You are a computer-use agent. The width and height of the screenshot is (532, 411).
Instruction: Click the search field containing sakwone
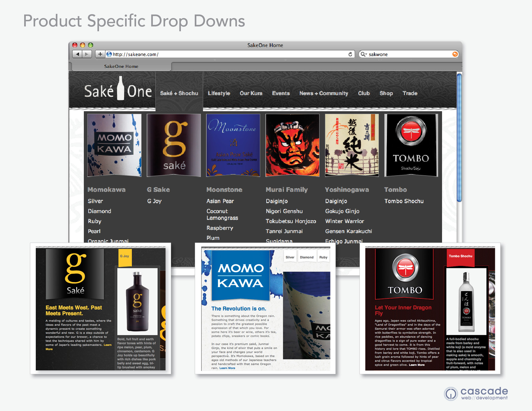pos(409,54)
